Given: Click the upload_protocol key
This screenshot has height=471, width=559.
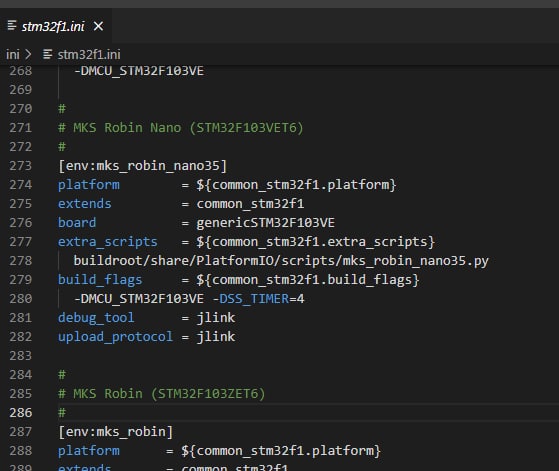Looking at the screenshot, I should coord(115,337).
